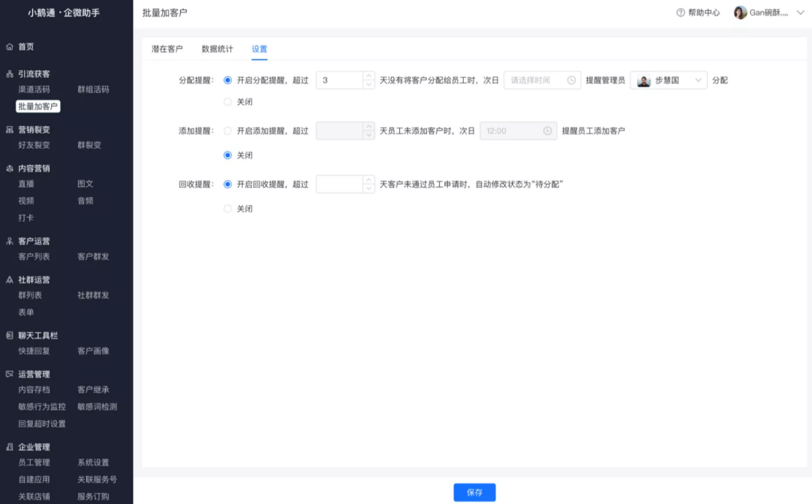Click stepper arrows on 回收提醒 days field
This screenshot has width=812, height=504.
pos(369,184)
